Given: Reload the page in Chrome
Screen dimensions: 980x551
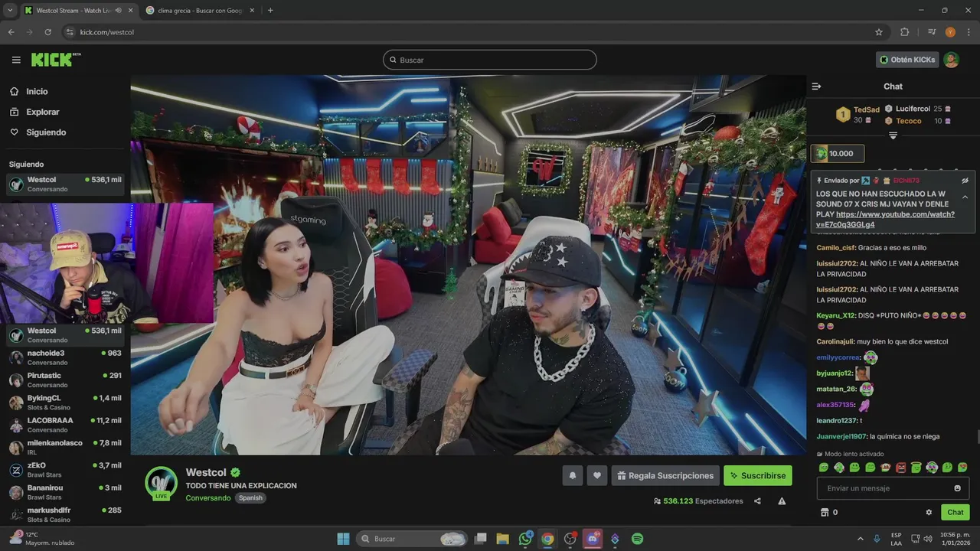Looking at the screenshot, I should coord(47,32).
